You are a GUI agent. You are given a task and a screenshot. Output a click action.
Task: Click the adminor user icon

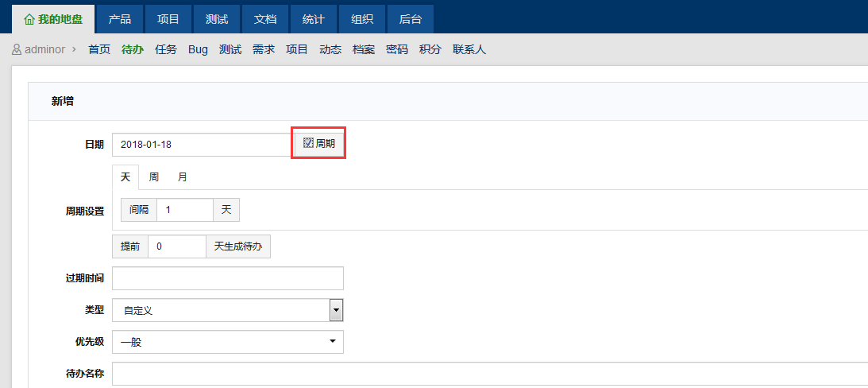pos(17,50)
